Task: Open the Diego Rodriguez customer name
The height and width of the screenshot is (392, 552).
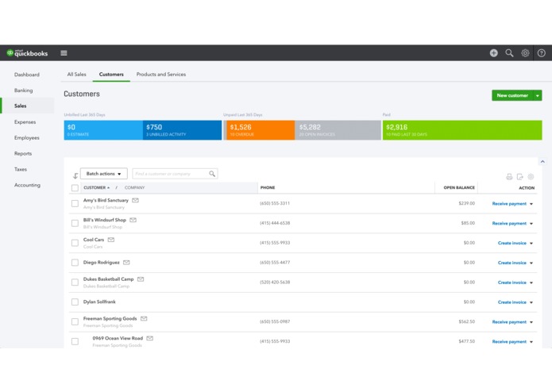Action: pos(102,263)
